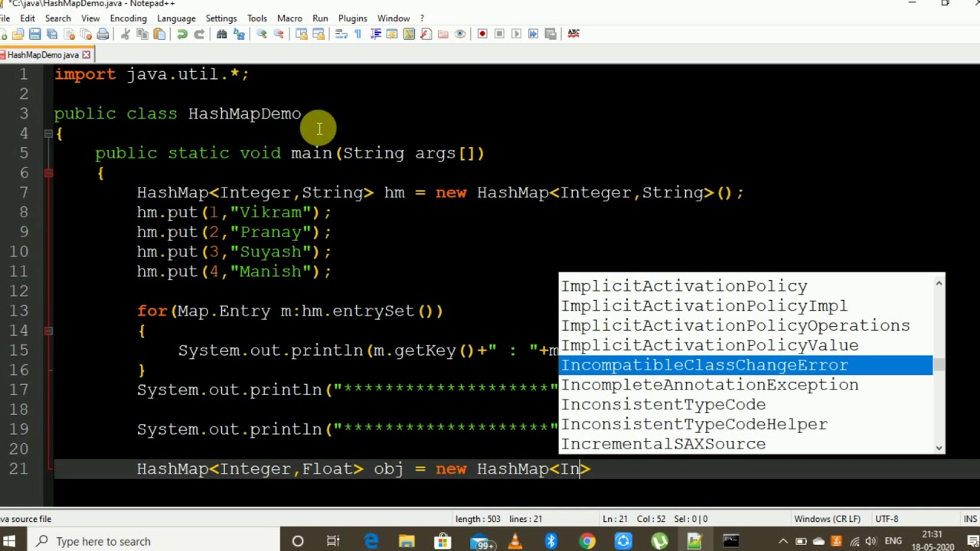This screenshot has height=551, width=980.
Task: Toggle synchronized vertical scrolling
Action: (x=301, y=34)
